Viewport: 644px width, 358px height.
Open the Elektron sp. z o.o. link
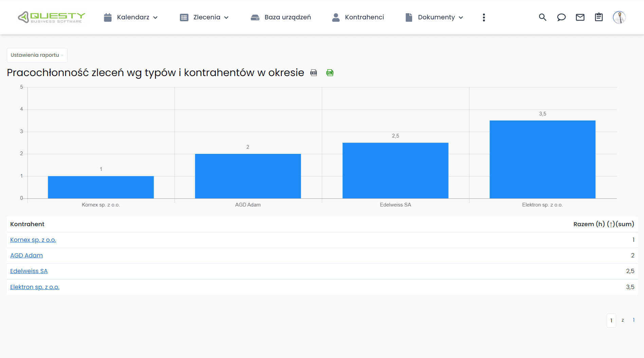pos(35,287)
